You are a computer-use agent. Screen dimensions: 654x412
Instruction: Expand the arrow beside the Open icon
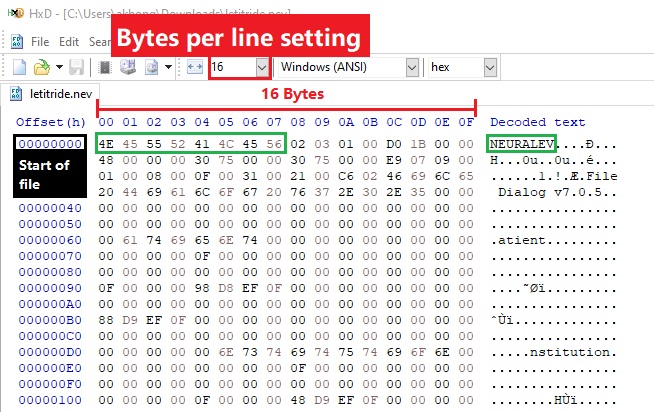[58, 68]
